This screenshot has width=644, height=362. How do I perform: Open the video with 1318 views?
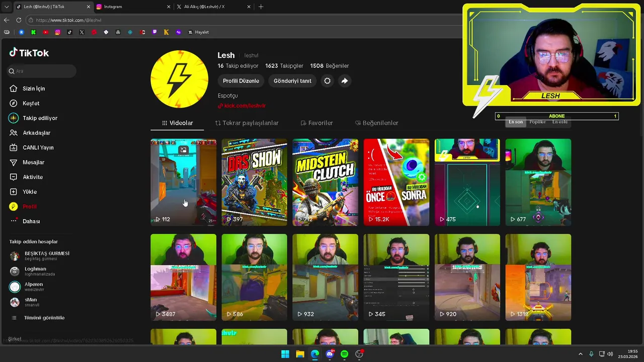click(x=538, y=277)
